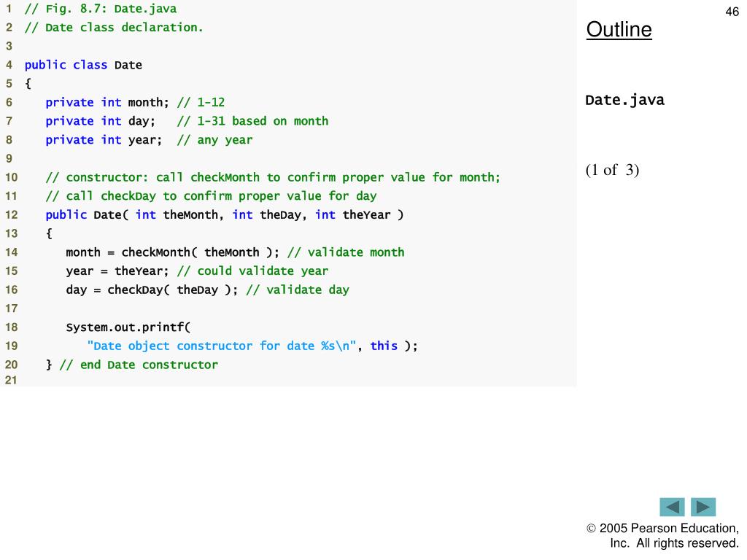Click 'day = checkDay( theDay );' statement
The image size is (747, 560).
tap(152, 289)
